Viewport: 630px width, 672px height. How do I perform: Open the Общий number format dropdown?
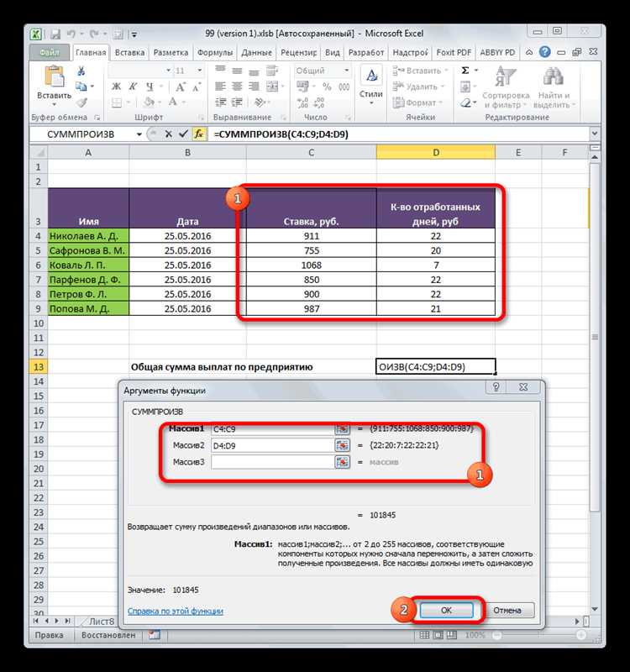347,71
